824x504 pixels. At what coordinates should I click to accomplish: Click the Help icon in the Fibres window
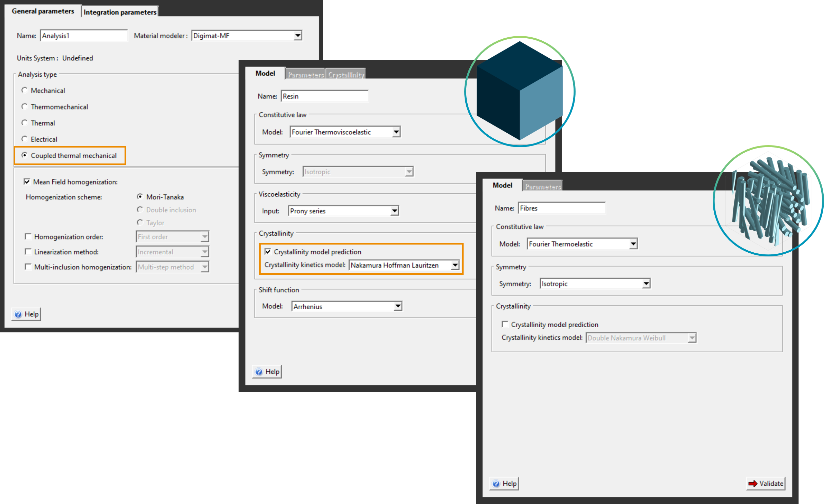click(x=496, y=484)
